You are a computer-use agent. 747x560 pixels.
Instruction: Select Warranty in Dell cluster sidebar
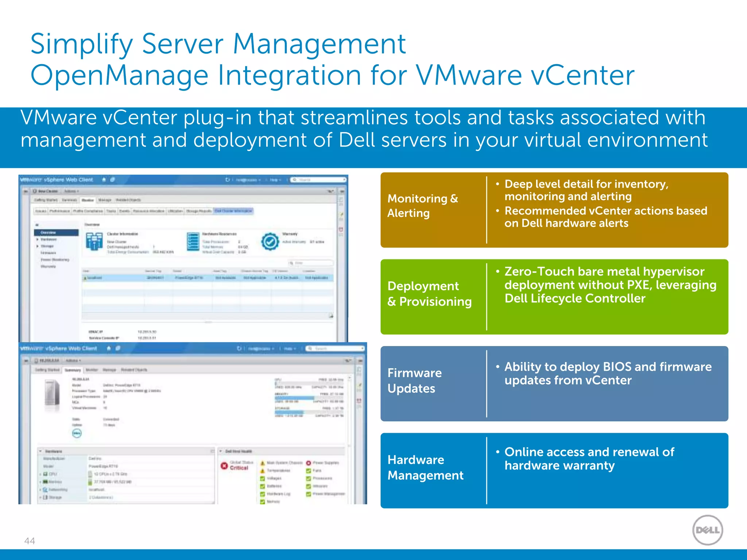coord(48,267)
